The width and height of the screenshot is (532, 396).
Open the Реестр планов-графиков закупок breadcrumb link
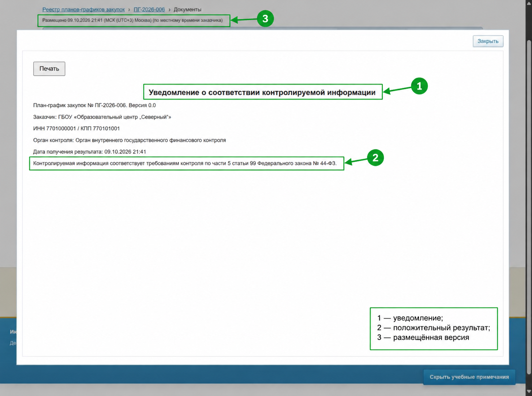[x=83, y=10]
